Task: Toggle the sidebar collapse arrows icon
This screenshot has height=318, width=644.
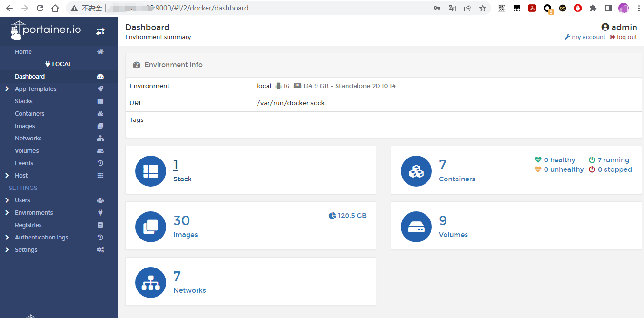Action: point(100,31)
